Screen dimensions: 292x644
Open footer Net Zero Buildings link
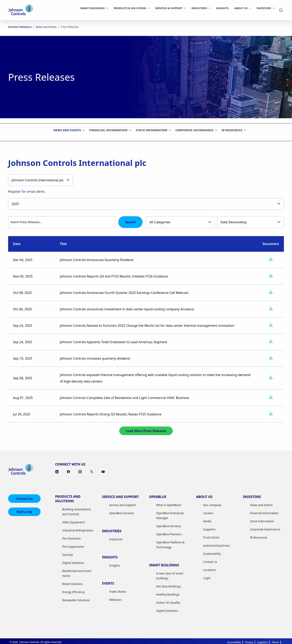[169, 586]
